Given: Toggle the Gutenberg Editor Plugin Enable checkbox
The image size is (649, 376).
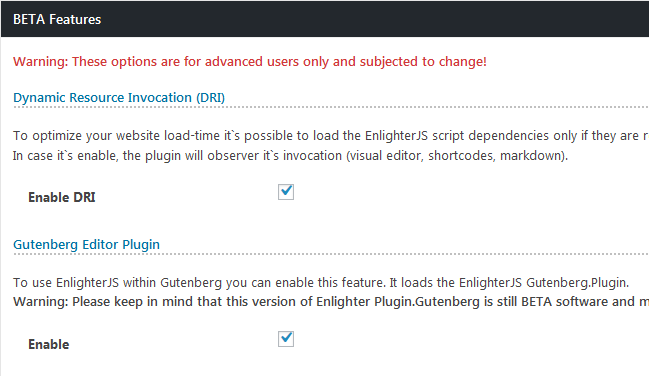Looking at the screenshot, I should coord(286,339).
